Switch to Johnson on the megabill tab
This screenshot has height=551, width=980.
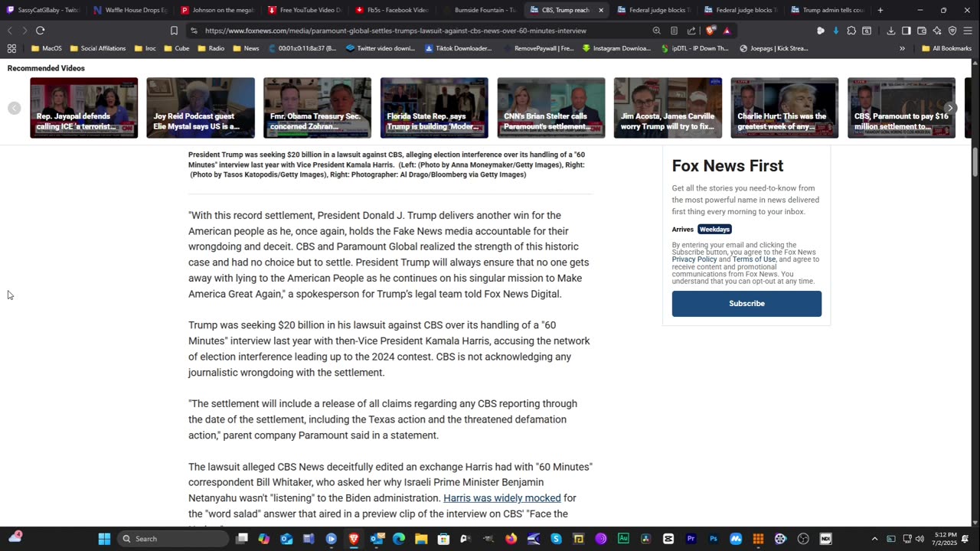[x=217, y=10]
